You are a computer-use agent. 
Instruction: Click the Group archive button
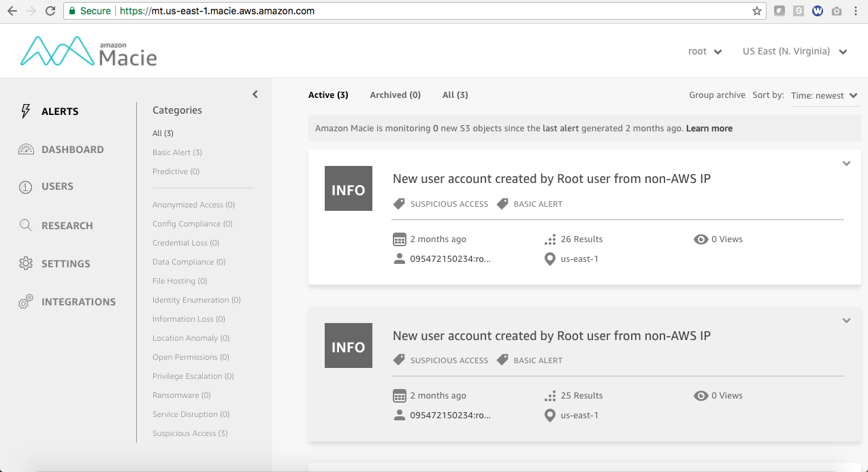coord(717,95)
